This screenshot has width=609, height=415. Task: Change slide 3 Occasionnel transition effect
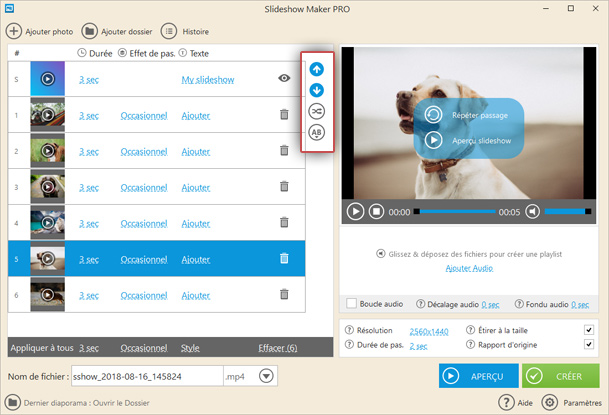[x=144, y=188]
